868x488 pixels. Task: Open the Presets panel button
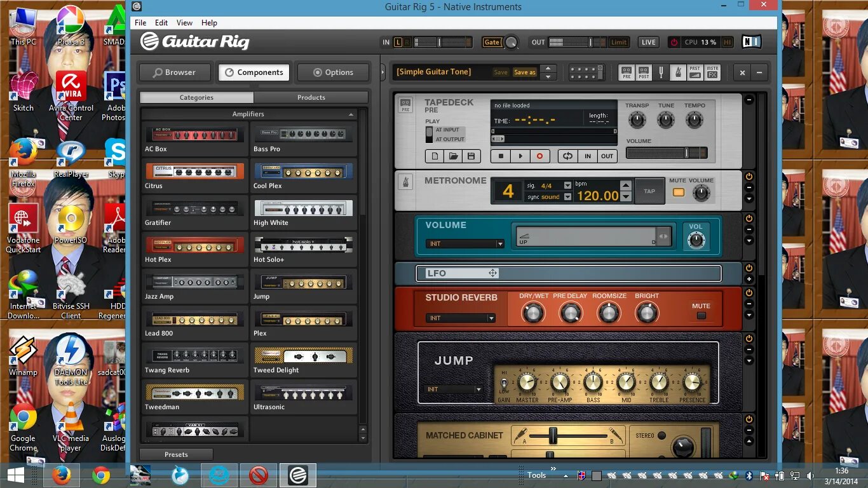tap(176, 454)
